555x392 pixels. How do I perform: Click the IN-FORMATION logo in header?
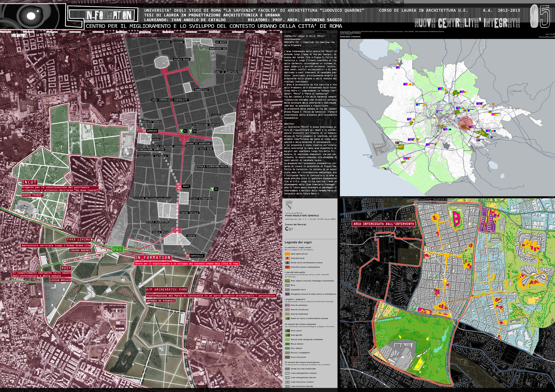click(108, 15)
